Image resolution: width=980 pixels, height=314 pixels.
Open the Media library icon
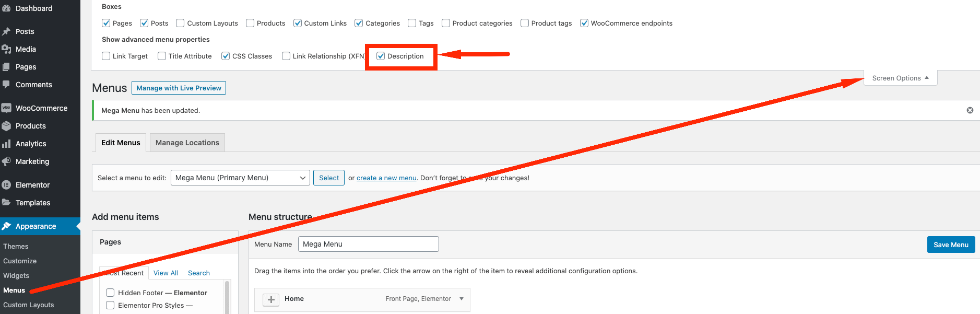point(6,49)
